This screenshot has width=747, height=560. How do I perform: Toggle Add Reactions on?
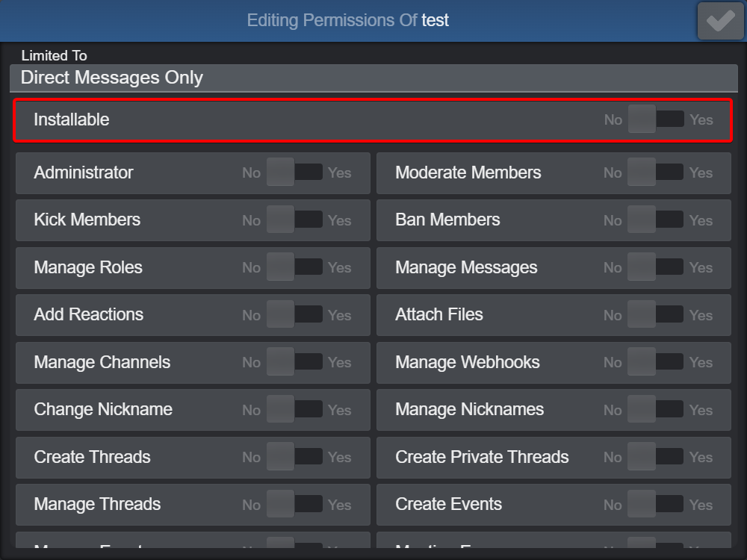pos(295,315)
